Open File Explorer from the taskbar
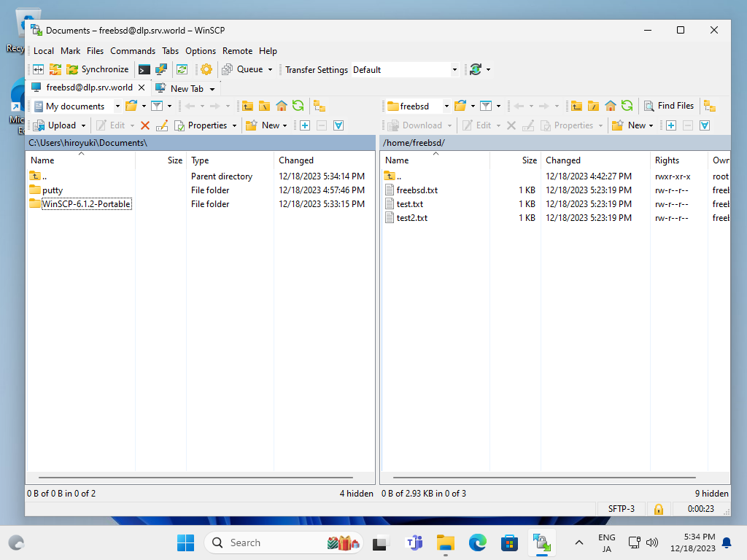The width and height of the screenshot is (747, 560). click(446, 542)
